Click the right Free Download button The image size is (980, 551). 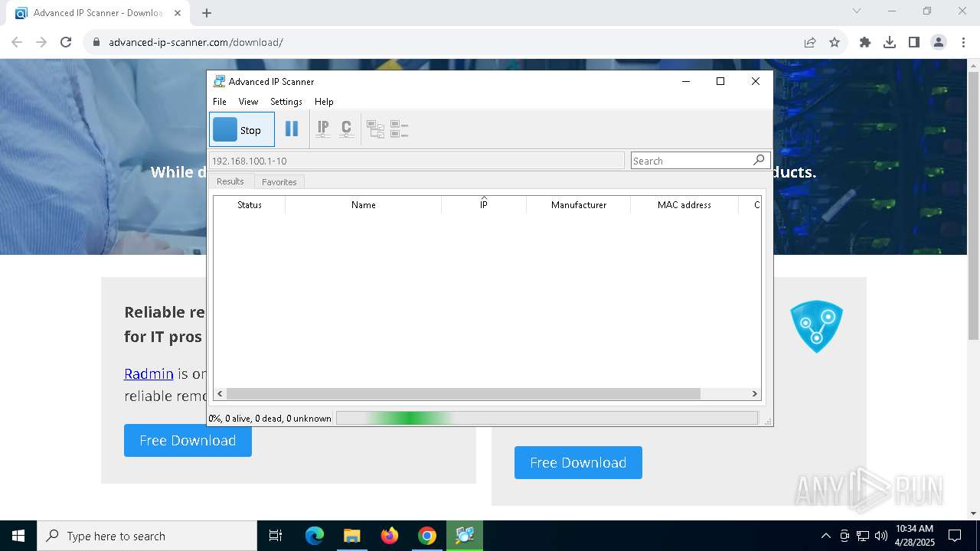[x=578, y=462]
